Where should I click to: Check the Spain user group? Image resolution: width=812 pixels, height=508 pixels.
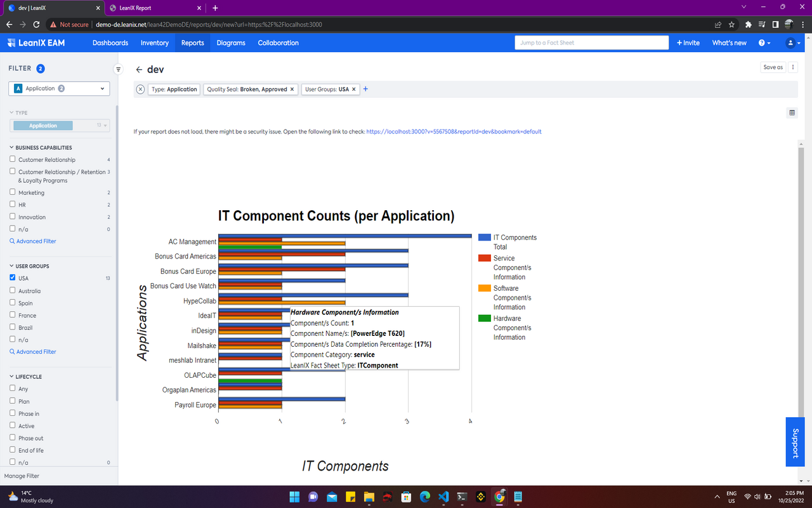click(x=13, y=302)
